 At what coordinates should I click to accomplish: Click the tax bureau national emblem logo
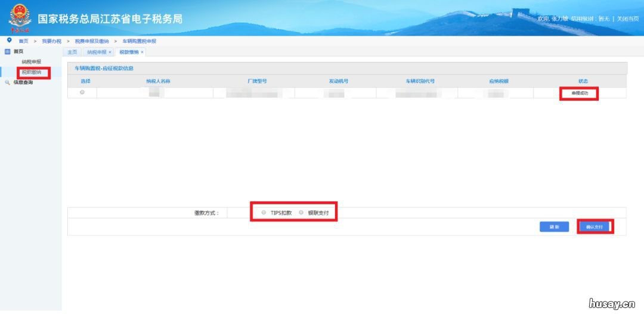[x=20, y=18]
